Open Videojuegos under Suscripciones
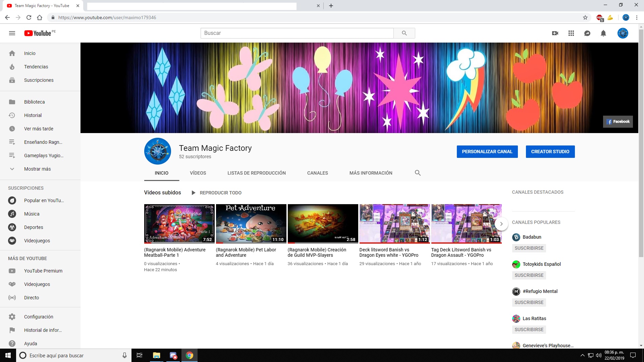Screen dimensions: 644x362 (37, 241)
